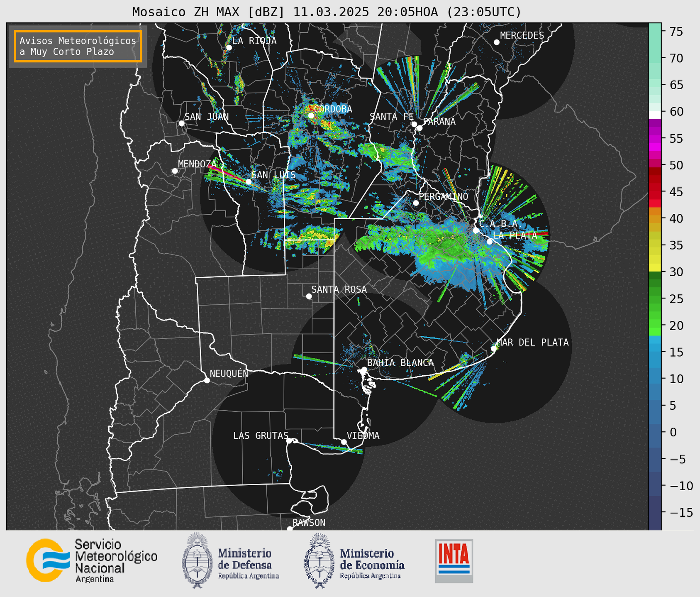700x597 pixels.
Task: Click the INTA logo
Action: click(454, 561)
